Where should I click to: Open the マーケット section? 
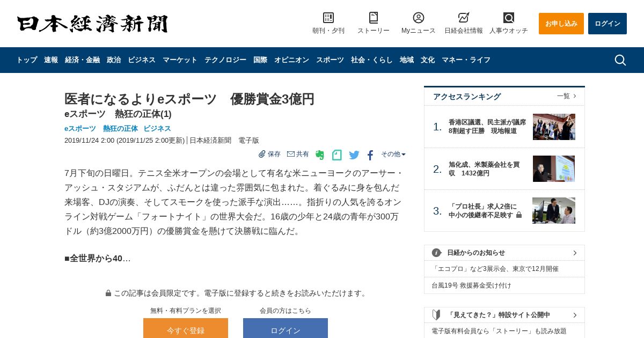pos(180,60)
